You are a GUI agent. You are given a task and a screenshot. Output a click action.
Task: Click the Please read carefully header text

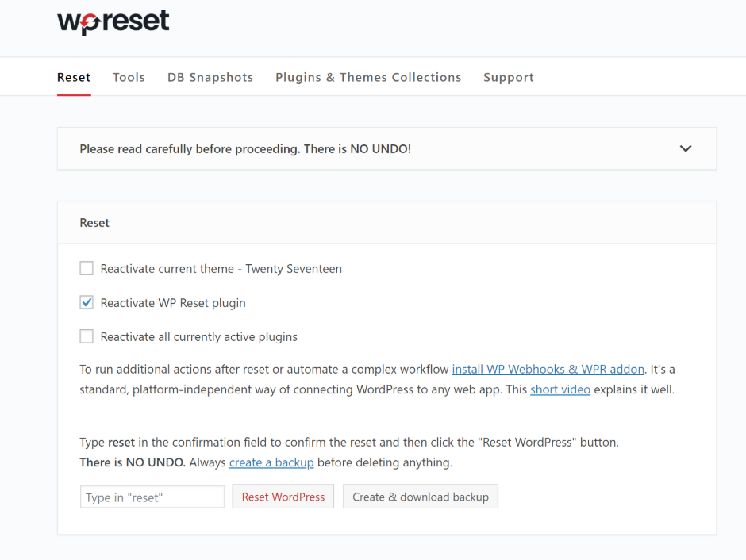click(245, 149)
